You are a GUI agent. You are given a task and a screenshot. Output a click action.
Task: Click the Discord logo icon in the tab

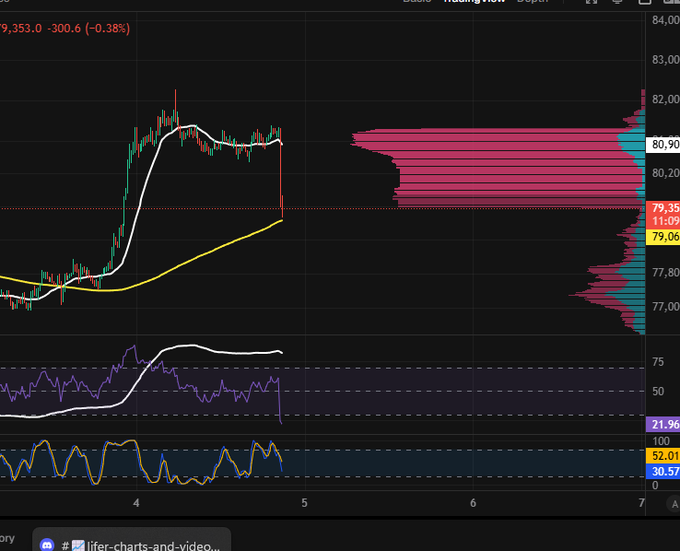(x=47, y=544)
